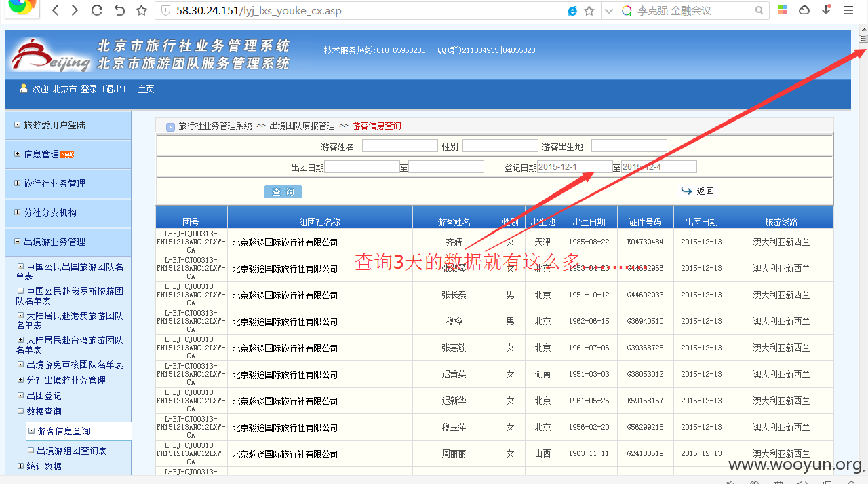Click tourist name 张长泰
Screen dimensions: 868x484
point(454,295)
